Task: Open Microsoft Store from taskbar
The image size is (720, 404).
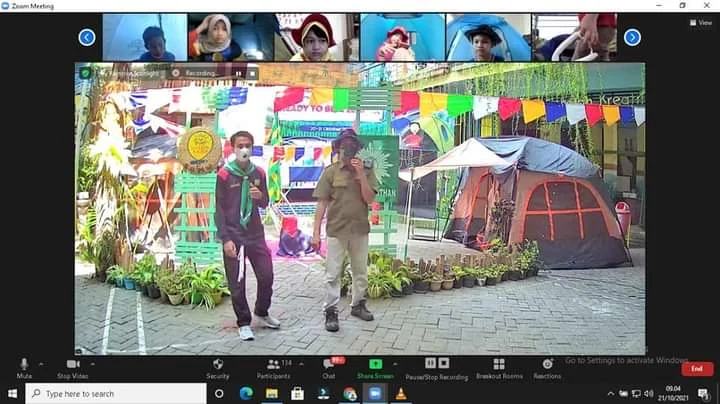Action: (298, 393)
